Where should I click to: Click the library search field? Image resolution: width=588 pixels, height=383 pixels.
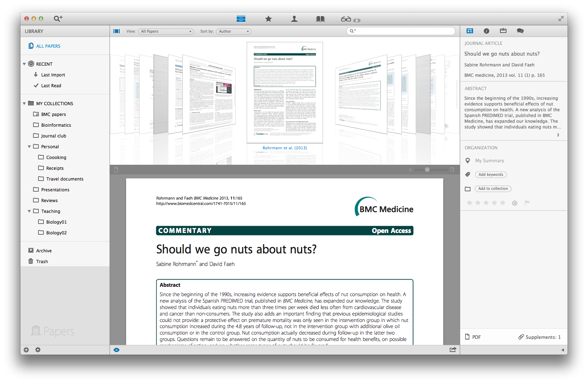pyautogui.click(x=401, y=31)
